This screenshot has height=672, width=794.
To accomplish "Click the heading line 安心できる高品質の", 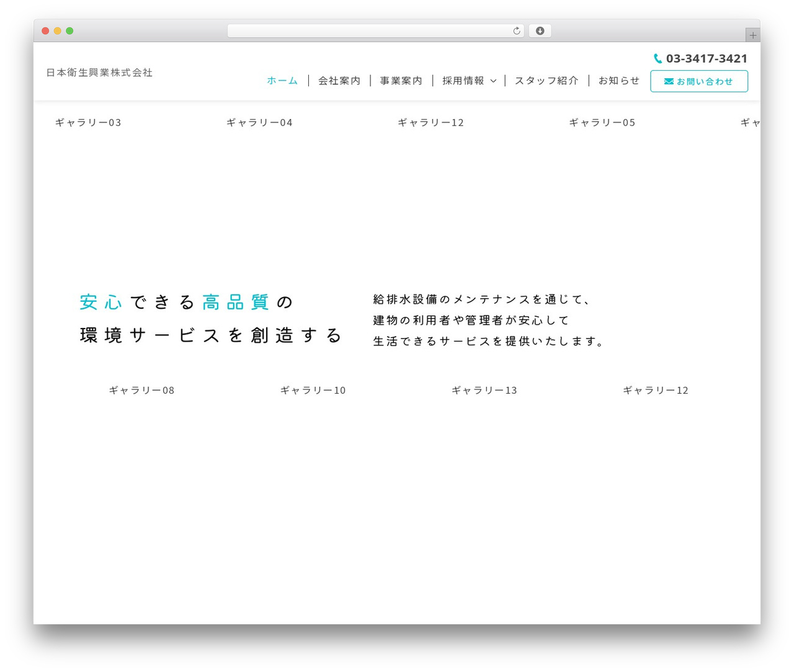I will click(x=186, y=303).
